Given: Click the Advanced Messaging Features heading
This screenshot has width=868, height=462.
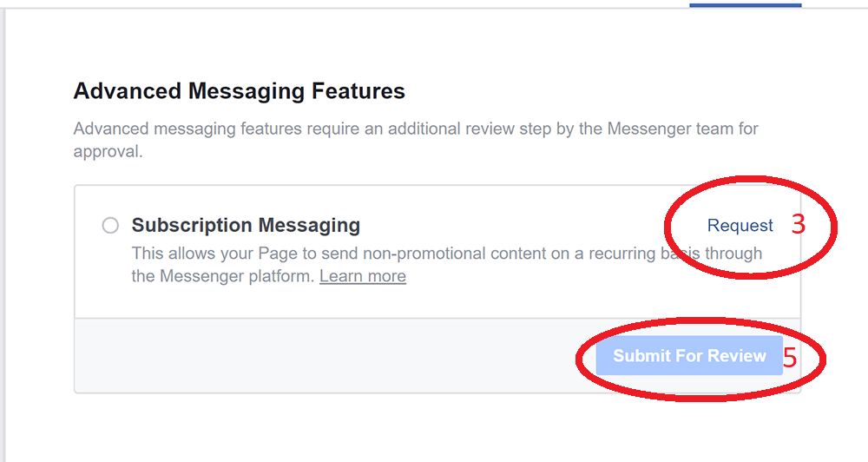Looking at the screenshot, I should tap(240, 91).
